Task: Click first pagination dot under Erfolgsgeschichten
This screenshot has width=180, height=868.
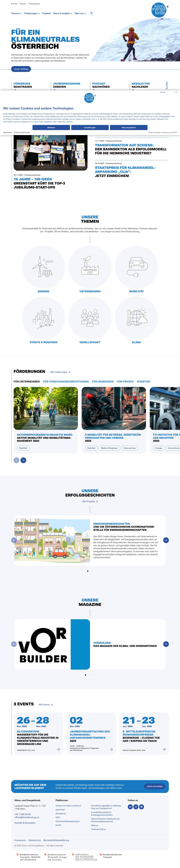Action: coord(88,571)
